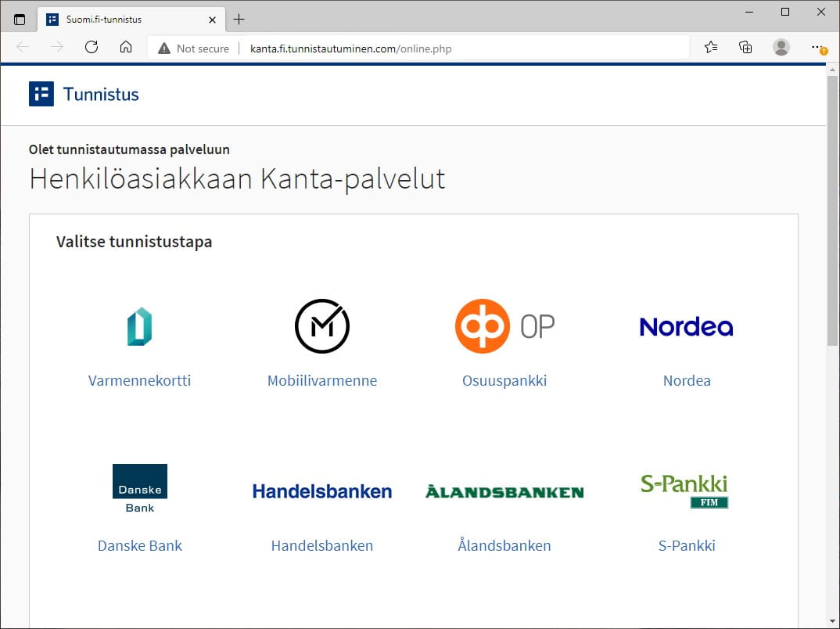The width and height of the screenshot is (840, 629).
Task: Open the browser profile avatar
Action: pyautogui.click(x=781, y=48)
